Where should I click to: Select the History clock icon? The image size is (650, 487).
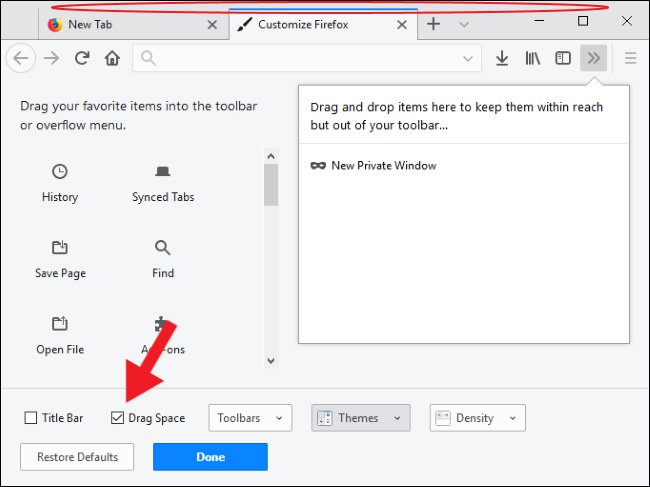click(60, 171)
